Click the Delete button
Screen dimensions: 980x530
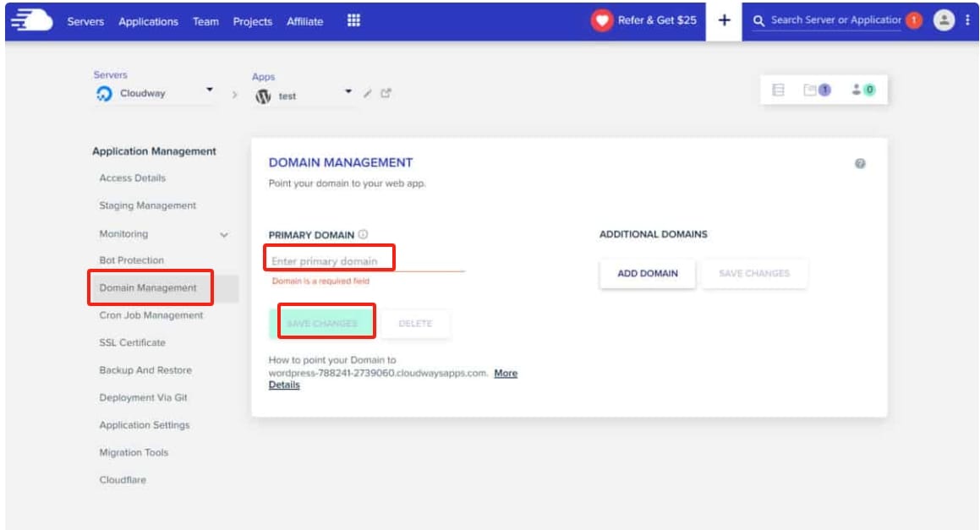415,324
